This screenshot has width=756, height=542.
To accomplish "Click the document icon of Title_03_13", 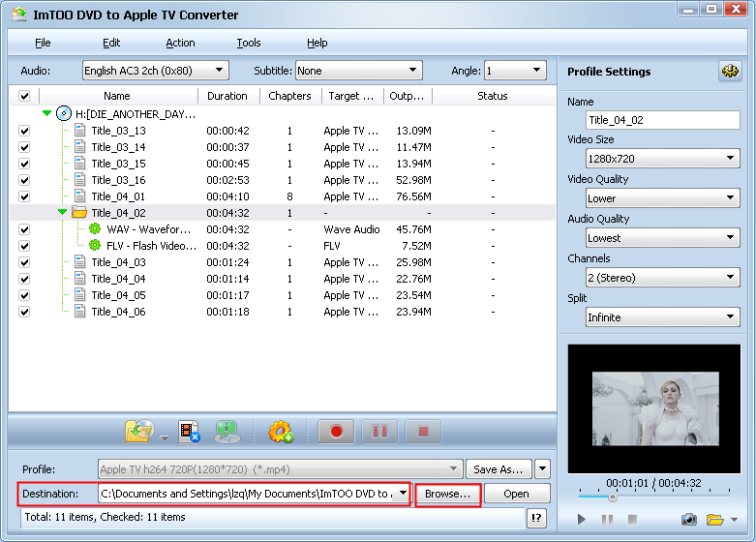I will pos(80,131).
